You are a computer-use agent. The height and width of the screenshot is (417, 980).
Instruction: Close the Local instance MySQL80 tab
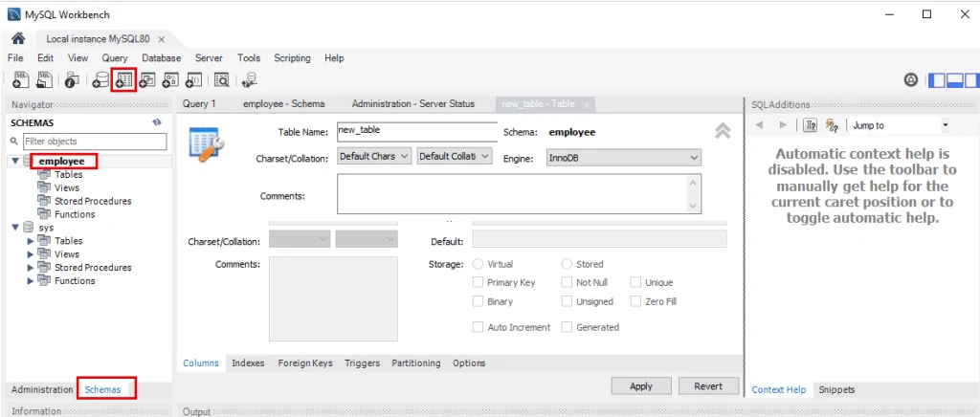161,38
